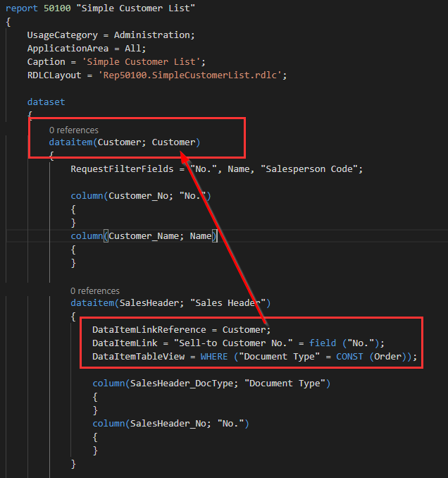Click the Customer_Name column identifier
448x478 pixels.
144,236
